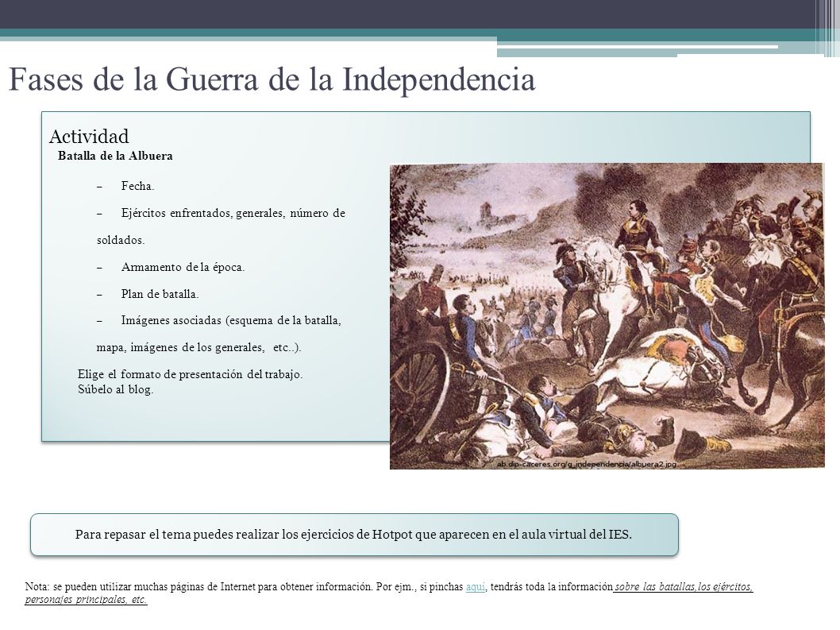Open the 'aquí' hyperlink in the note
The image size is (840, 630).
point(475,586)
